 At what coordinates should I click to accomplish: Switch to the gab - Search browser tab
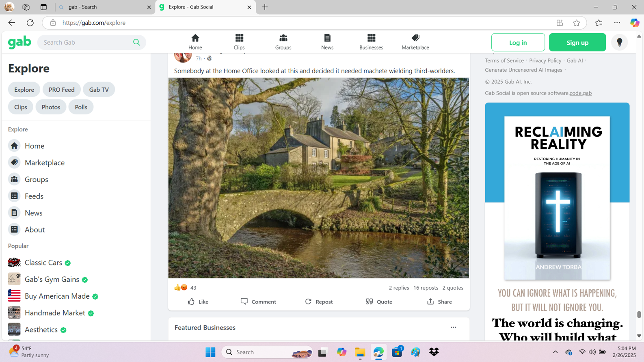click(x=105, y=7)
